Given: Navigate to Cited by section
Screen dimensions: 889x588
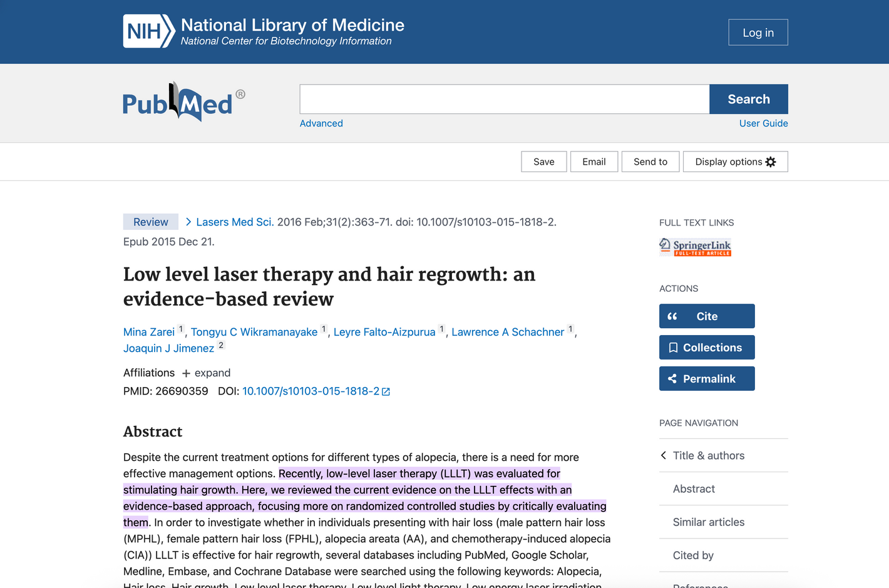Looking at the screenshot, I should 693,555.
